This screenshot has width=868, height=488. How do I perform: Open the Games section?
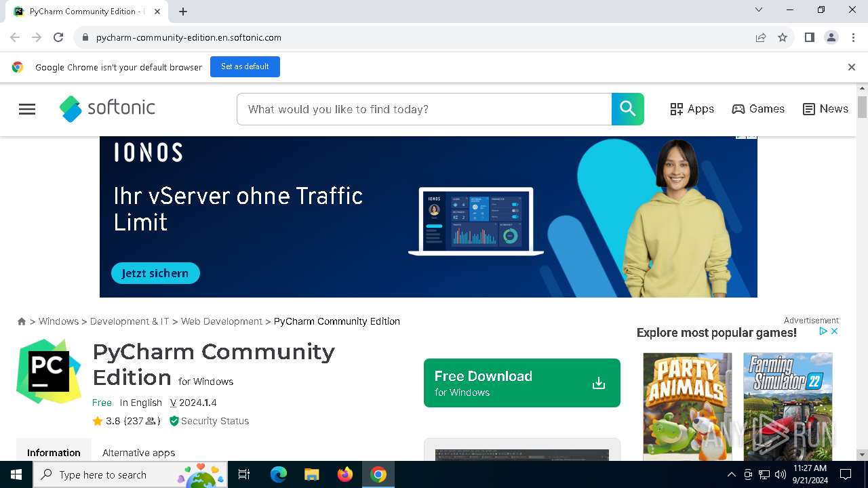(x=758, y=109)
